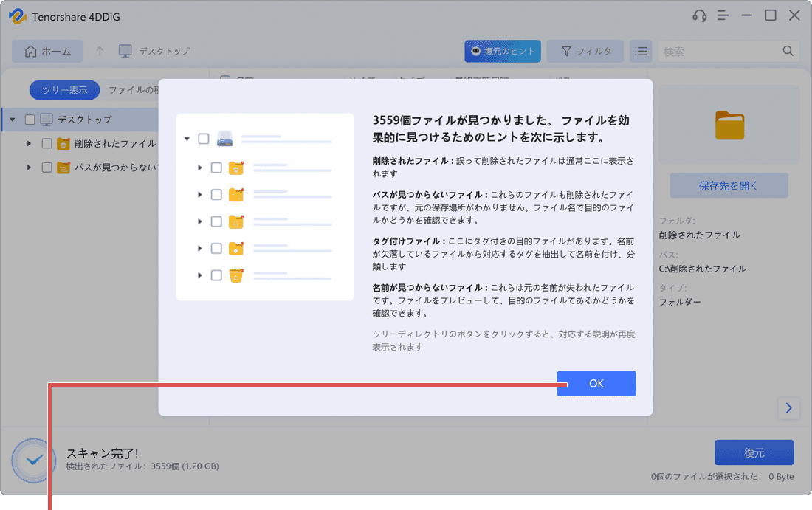Click the 保存先を開く button
The image size is (812, 510).
[x=729, y=185]
